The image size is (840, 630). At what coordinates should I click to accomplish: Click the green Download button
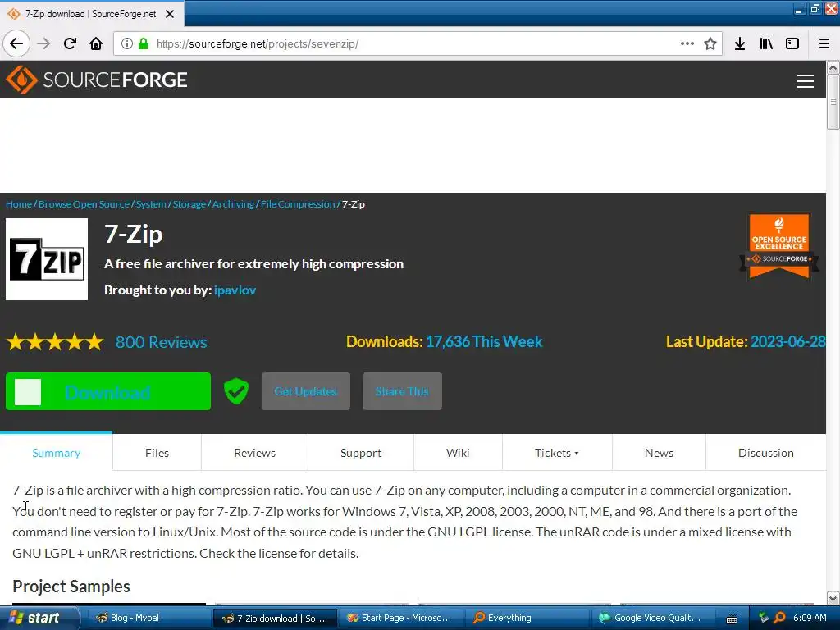(108, 391)
